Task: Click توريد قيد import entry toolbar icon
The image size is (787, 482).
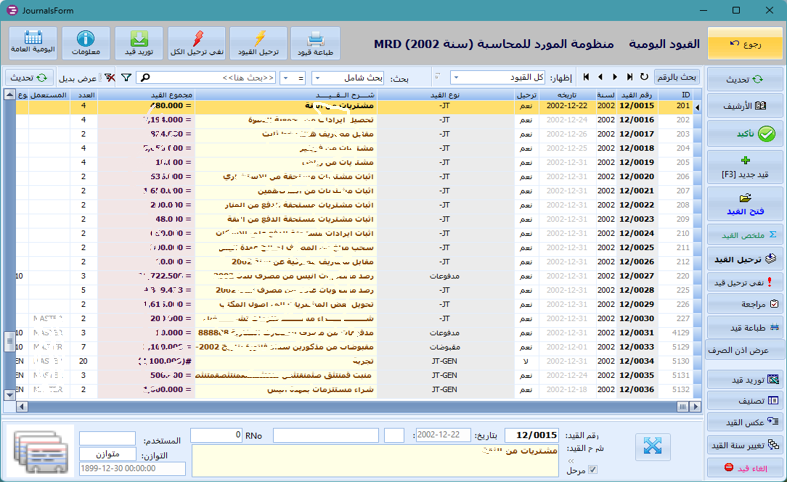Action: point(139,43)
